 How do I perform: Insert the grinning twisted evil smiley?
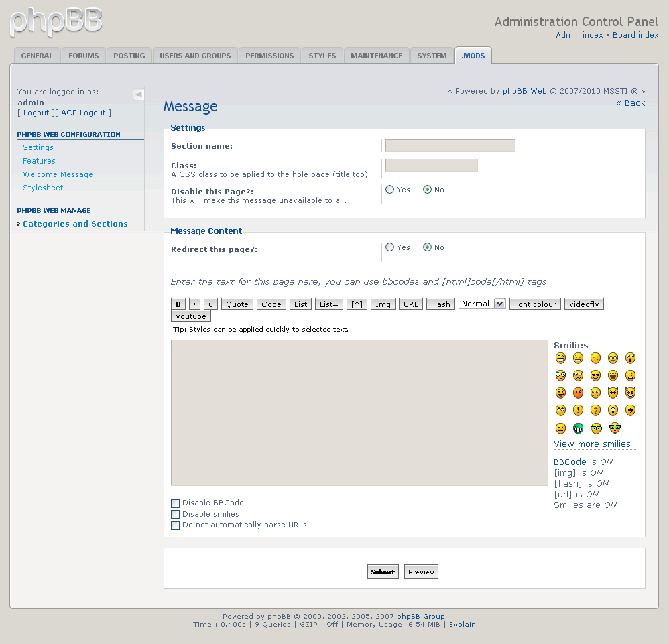pos(631,393)
